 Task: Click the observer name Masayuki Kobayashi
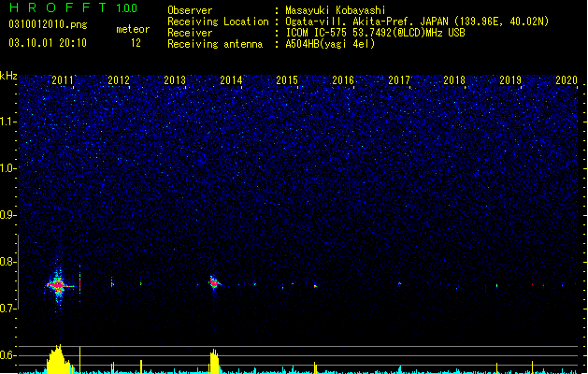pyautogui.click(x=336, y=10)
